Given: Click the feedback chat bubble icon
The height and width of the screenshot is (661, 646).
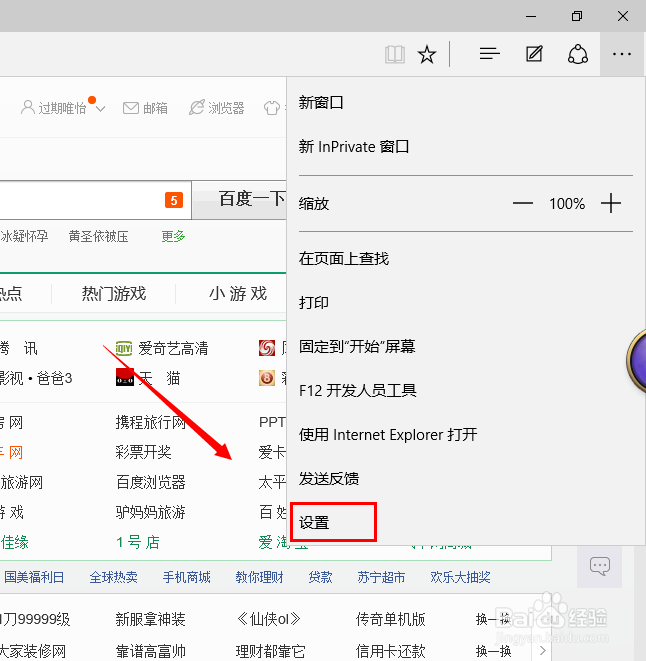Looking at the screenshot, I should 600,566.
